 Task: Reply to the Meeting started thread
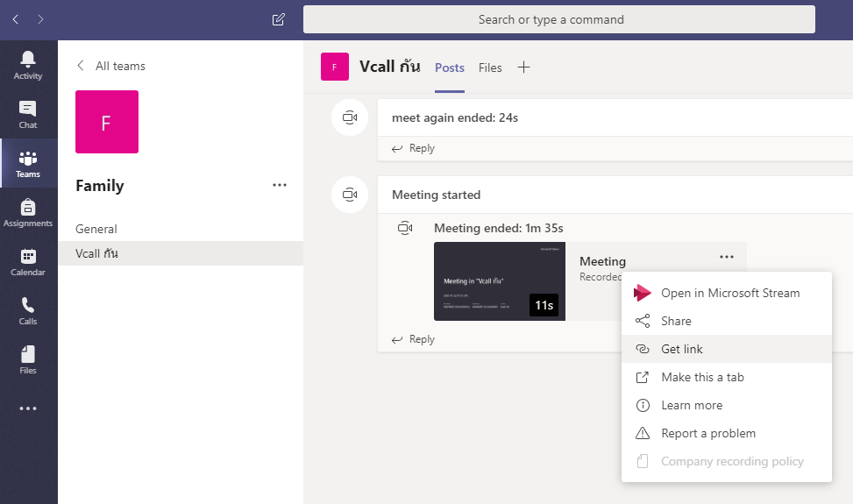coord(414,339)
